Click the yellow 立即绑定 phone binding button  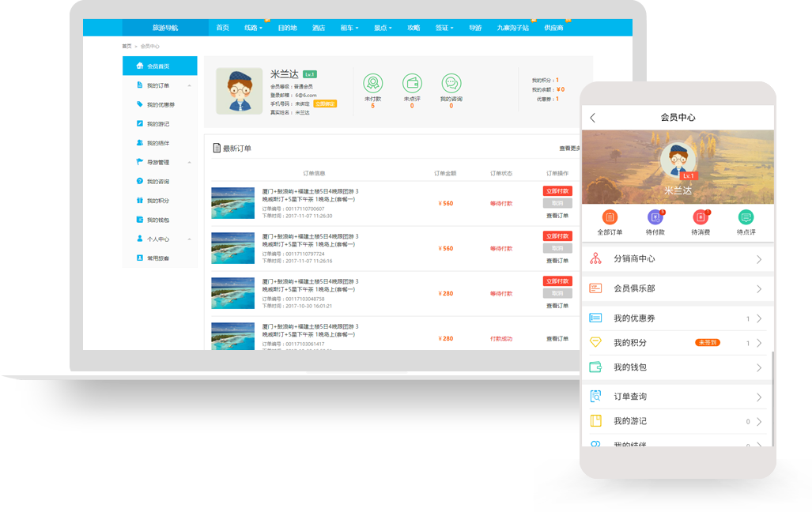pos(325,104)
